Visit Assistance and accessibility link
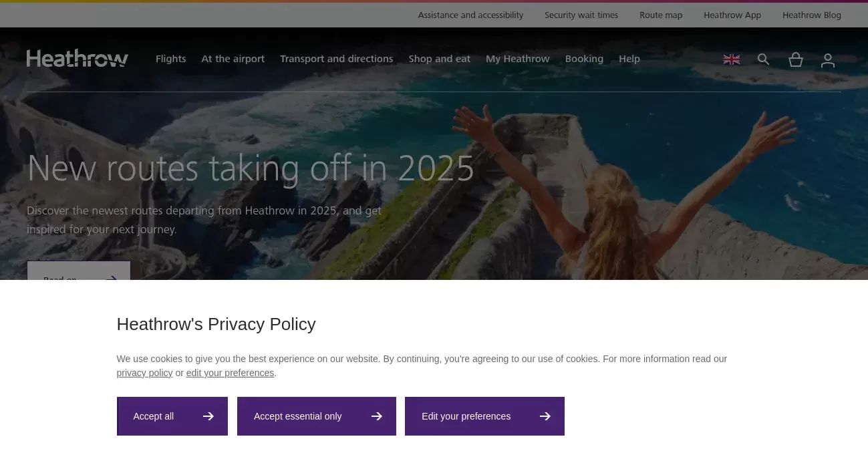 471,15
